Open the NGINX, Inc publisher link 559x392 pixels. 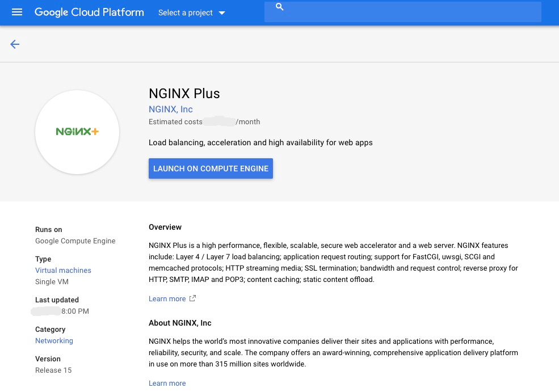[x=170, y=109]
